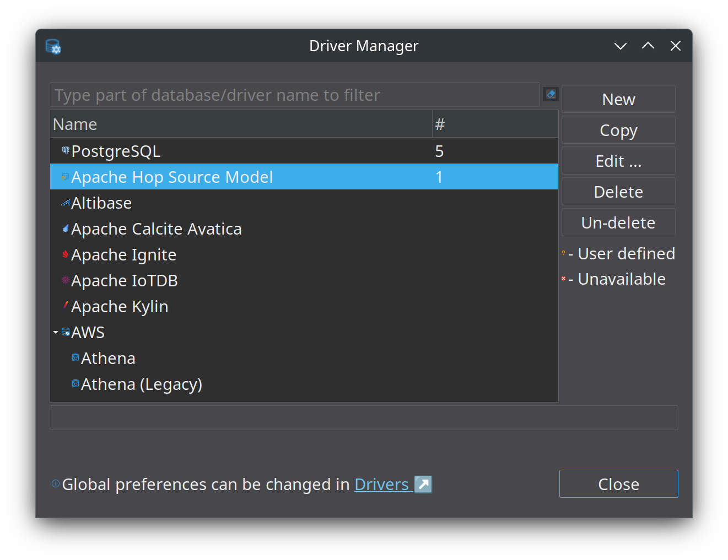728x560 pixels.
Task: Select the Altibase driver
Action: [304, 203]
